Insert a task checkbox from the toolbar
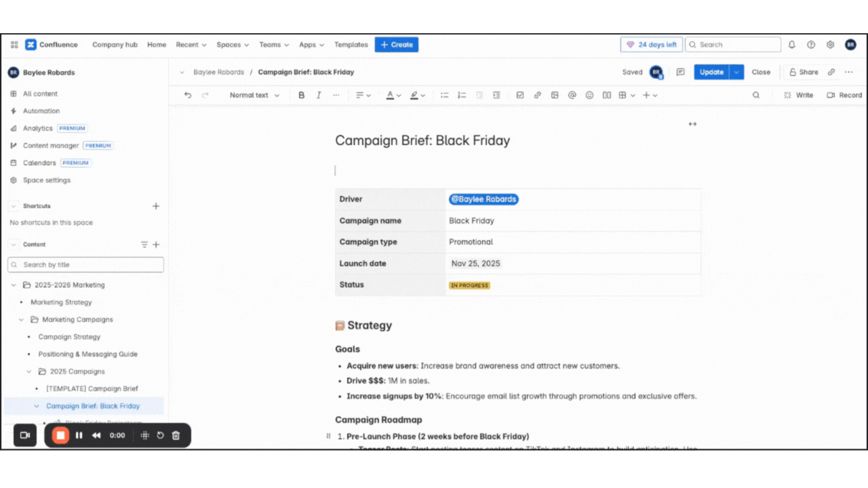This screenshot has width=868, height=488. pos(521,95)
